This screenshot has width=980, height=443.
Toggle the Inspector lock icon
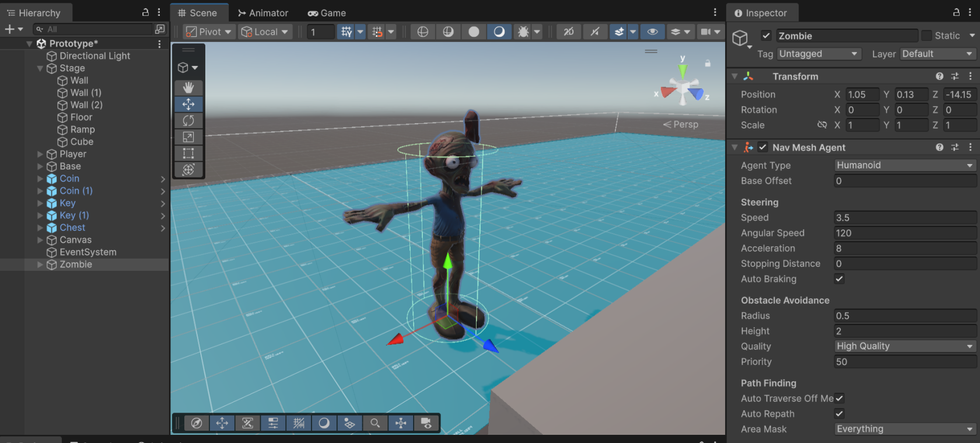(956, 12)
